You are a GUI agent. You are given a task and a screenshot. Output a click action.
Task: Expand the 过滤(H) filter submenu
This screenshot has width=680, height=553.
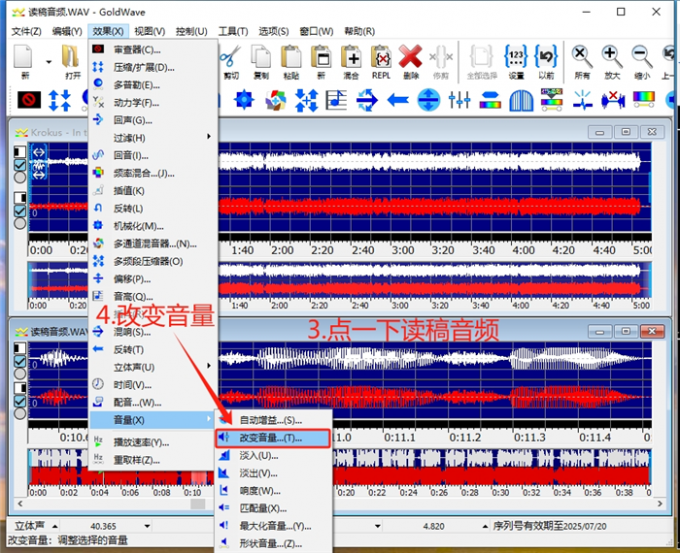[154, 137]
